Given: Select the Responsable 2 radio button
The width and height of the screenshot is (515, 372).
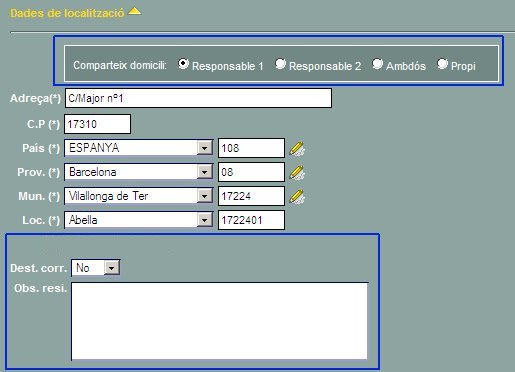Looking at the screenshot, I should click(x=280, y=64).
